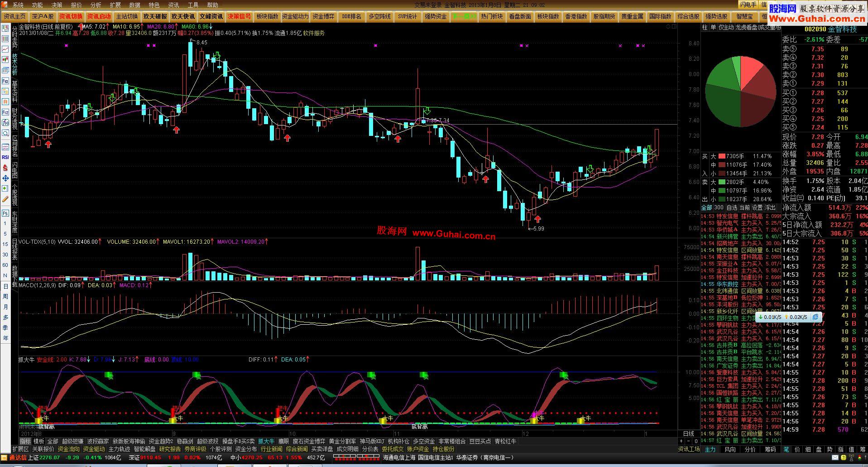
Task: Open the 系统 menu
Action: pyautogui.click(x=18, y=5)
